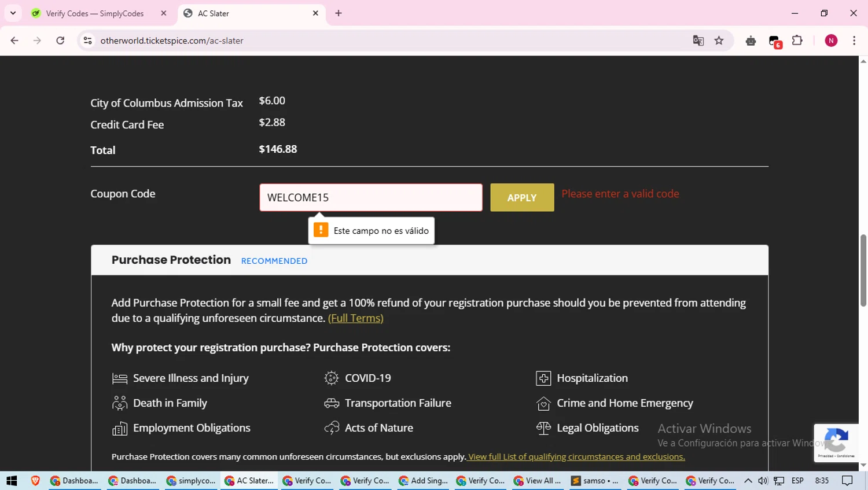Click 'Please enter a valid code' message
The width and height of the screenshot is (868, 490).
(x=620, y=194)
